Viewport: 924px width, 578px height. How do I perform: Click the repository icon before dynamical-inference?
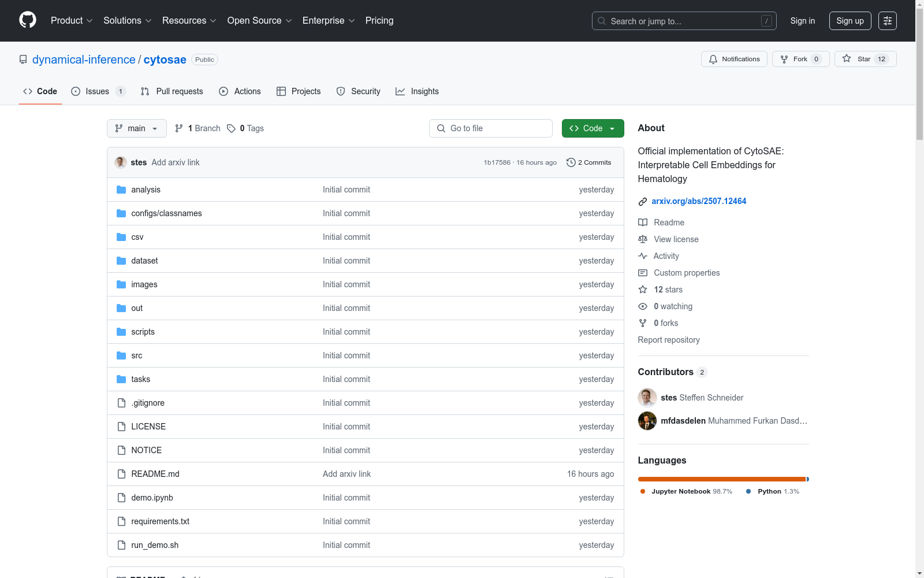[23, 60]
